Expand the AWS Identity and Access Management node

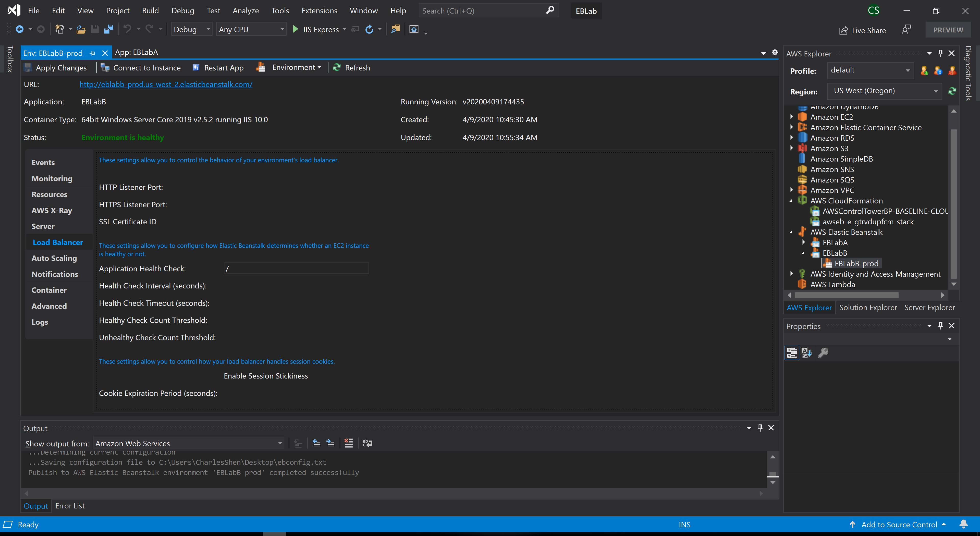(x=792, y=274)
